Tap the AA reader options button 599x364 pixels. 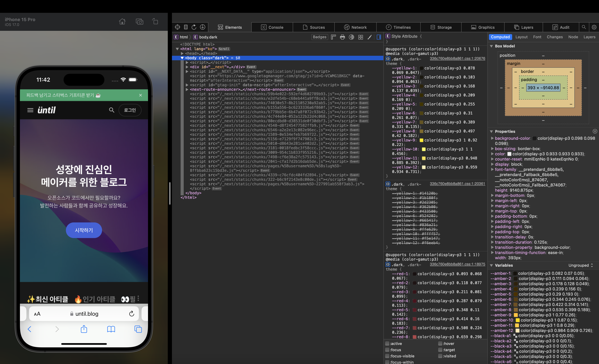tap(37, 314)
